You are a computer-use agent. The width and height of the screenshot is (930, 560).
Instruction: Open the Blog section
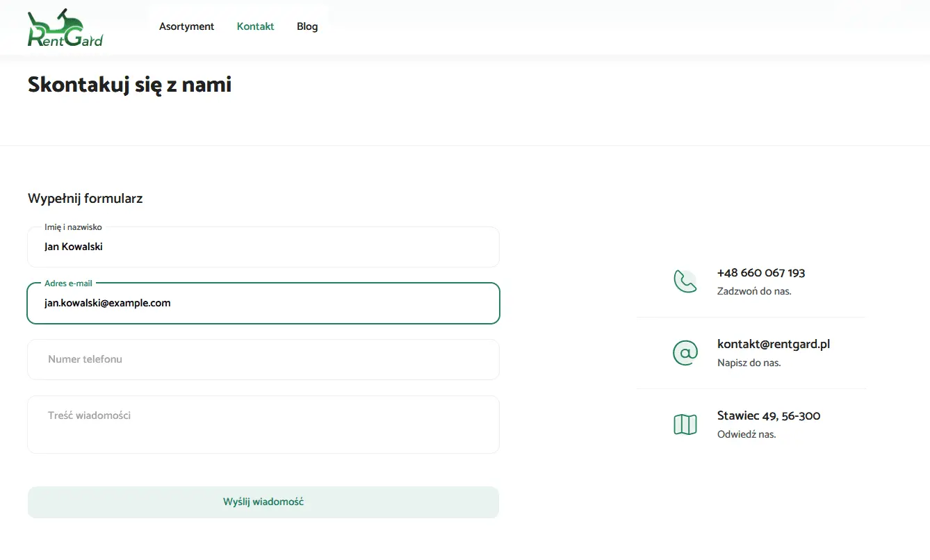pos(307,26)
